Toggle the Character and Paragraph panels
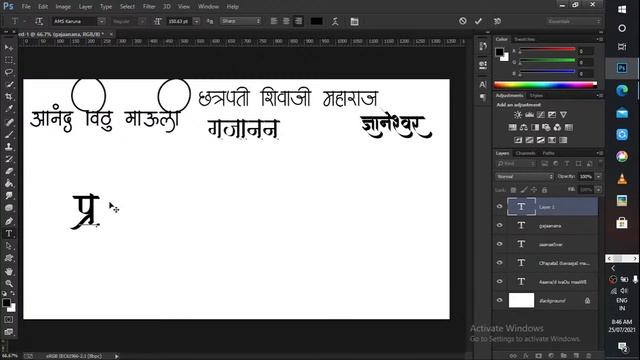The image size is (640, 360). click(x=354, y=21)
